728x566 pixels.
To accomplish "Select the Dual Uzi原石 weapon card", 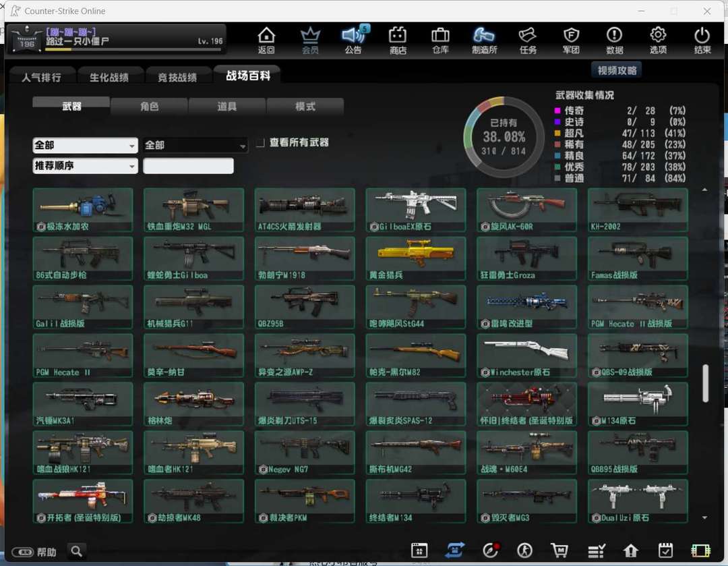I will click(638, 501).
